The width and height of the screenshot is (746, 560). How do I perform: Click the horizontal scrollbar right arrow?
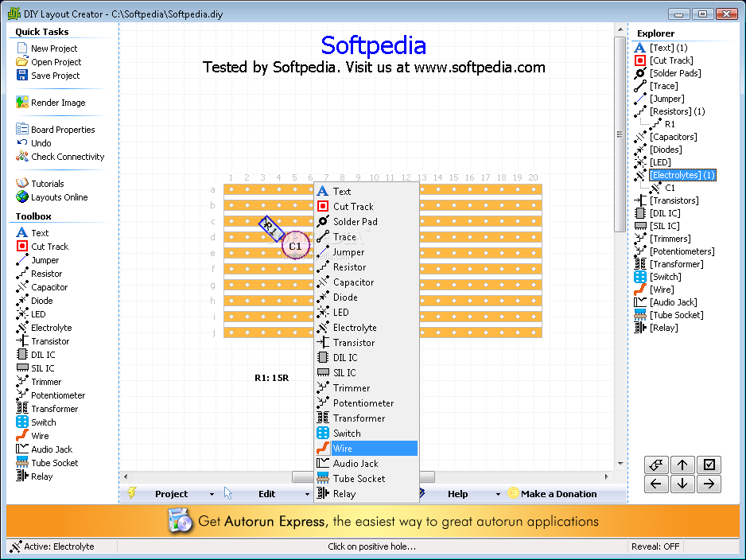pyautogui.click(x=606, y=476)
